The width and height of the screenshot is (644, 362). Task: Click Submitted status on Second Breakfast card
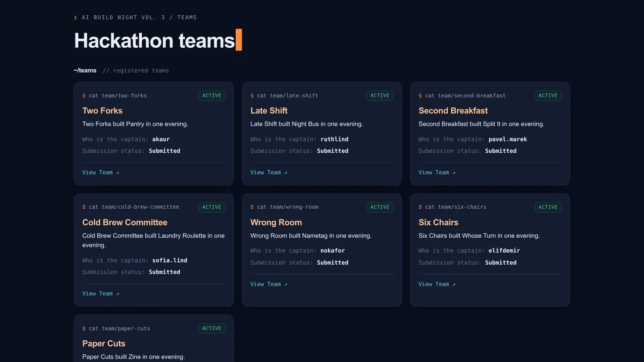(x=501, y=151)
